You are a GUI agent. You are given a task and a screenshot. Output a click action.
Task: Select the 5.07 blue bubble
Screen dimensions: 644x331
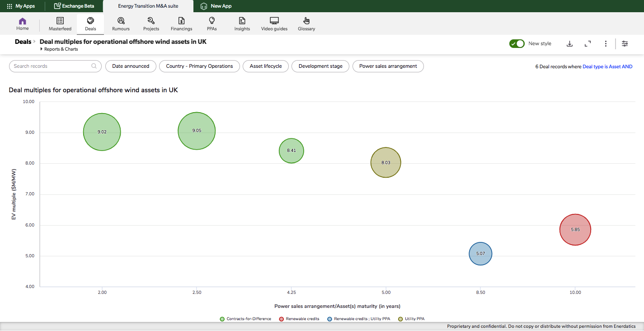tap(480, 254)
